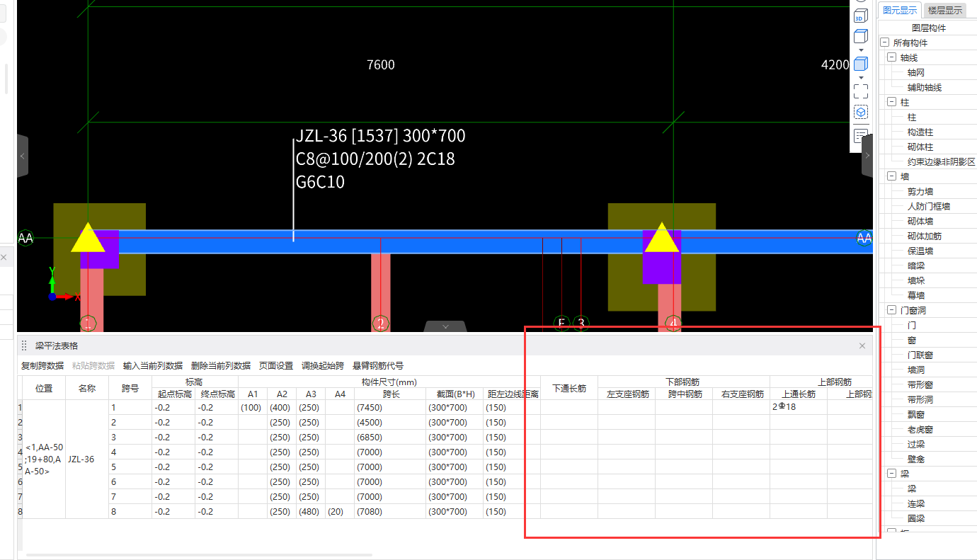
Task: Click 输入当前列数据 button
Action: tap(153, 366)
